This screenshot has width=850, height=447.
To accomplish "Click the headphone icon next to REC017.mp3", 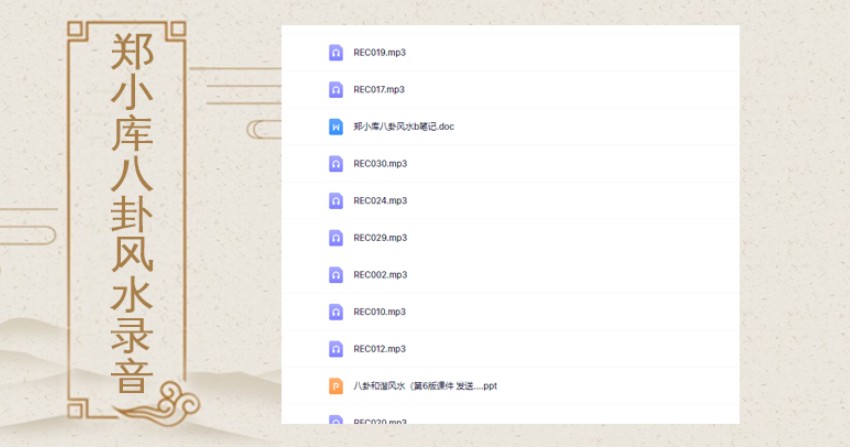I will [336, 89].
